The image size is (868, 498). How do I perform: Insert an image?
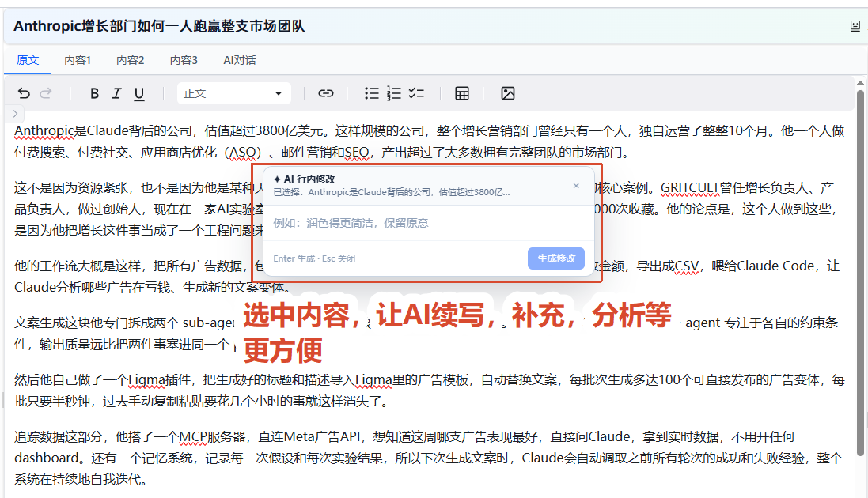click(508, 93)
